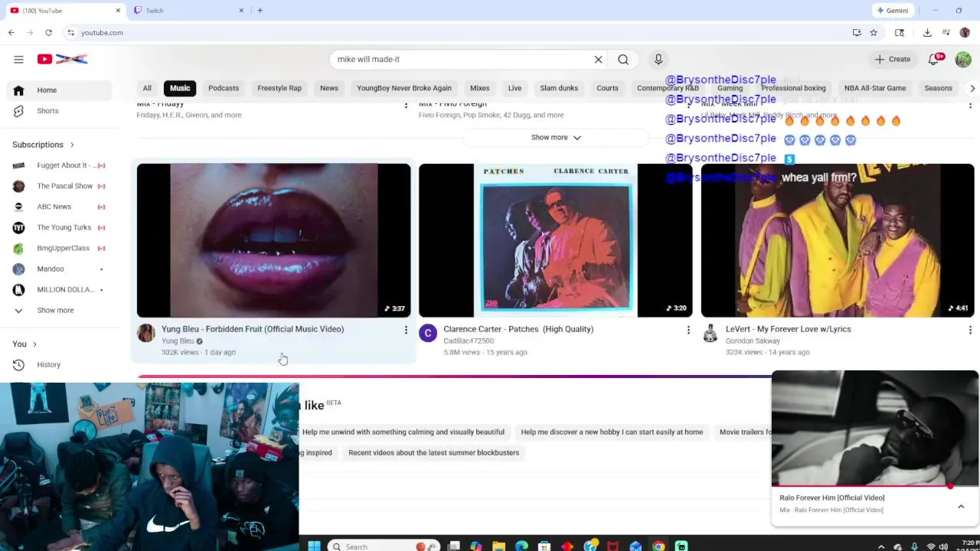Select the Podcasts filter chip
This screenshot has height=551, width=980.
[224, 88]
